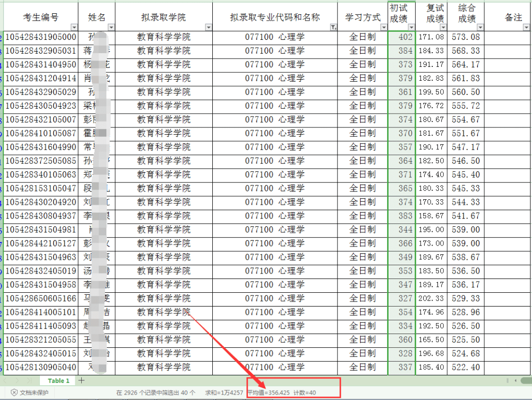Select 复试成绩 cell showing 196.68
Screen dimensions: 532x400
[x=431, y=354]
